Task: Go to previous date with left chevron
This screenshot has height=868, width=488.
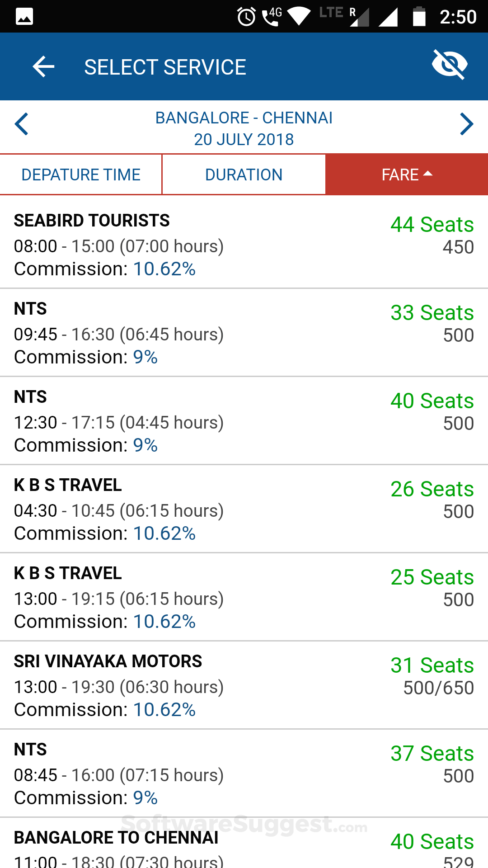Action: pos(22,124)
